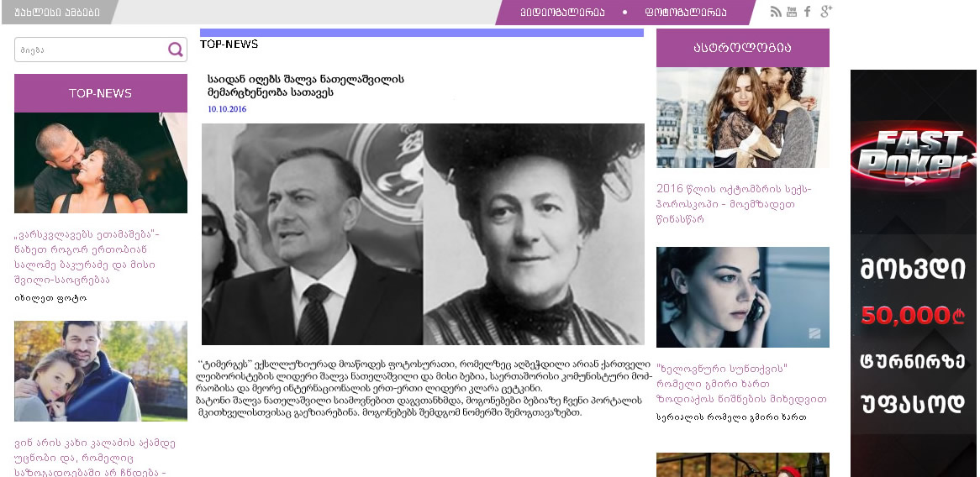Open the main article black-and-white photo
Image resolution: width=980 pixels, height=477 pixels.
pyautogui.click(x=423, y=234)
